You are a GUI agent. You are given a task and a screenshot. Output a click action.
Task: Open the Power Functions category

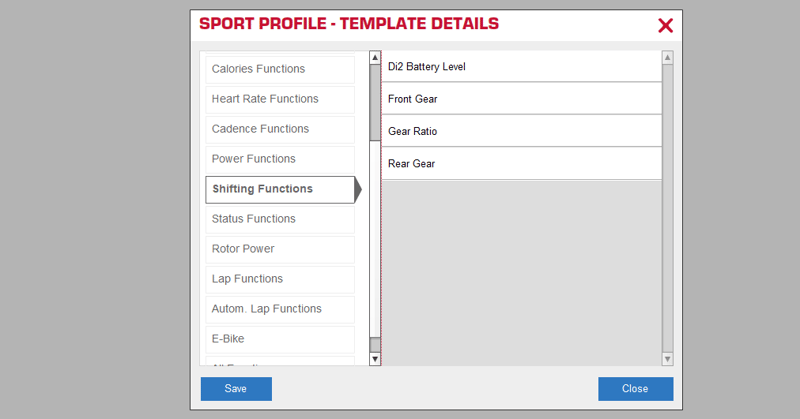[280, 159]
